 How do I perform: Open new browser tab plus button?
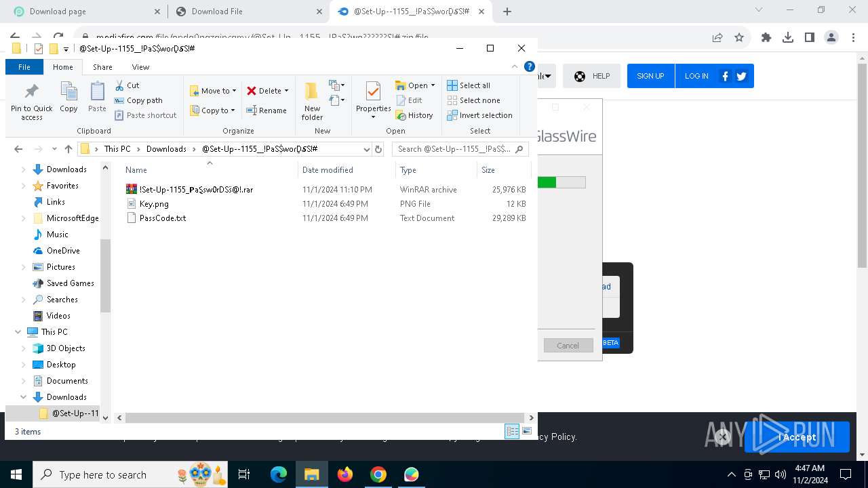[507, 12]
